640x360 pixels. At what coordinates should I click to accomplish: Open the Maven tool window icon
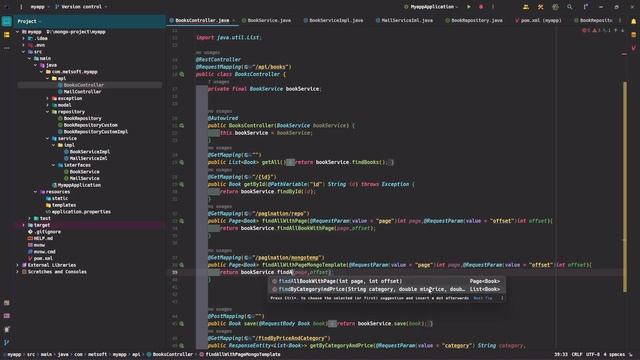click(633, 48)
